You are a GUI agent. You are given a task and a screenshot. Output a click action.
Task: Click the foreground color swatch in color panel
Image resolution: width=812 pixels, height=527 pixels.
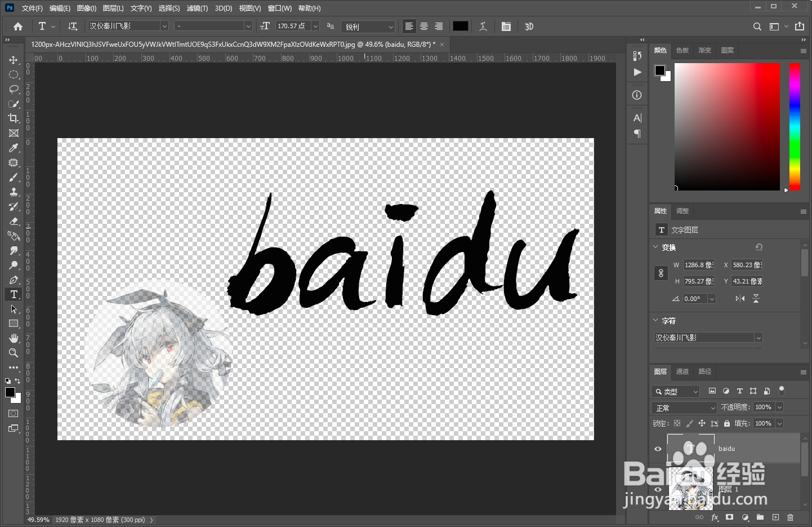coord(659,70)
